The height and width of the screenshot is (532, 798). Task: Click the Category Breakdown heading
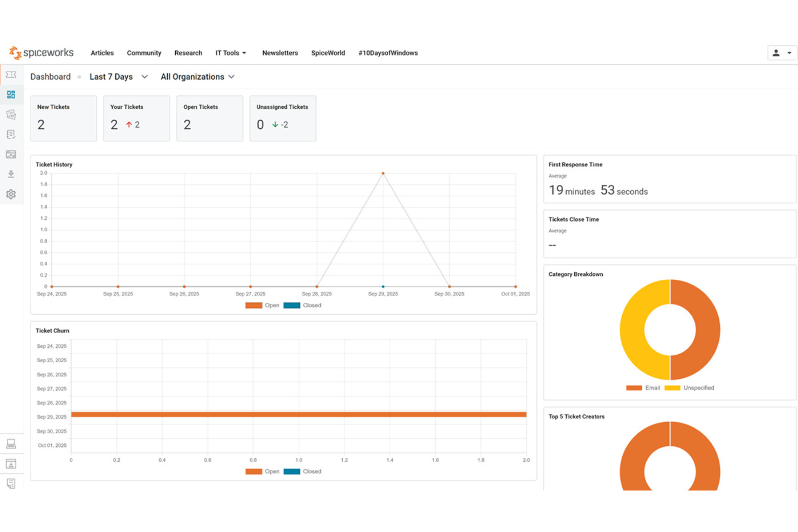coord(575,274)
